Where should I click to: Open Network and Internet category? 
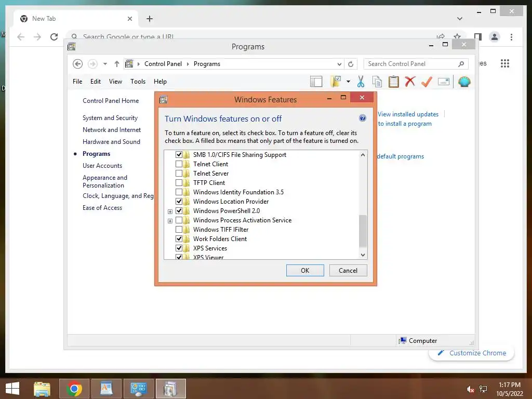112,130
